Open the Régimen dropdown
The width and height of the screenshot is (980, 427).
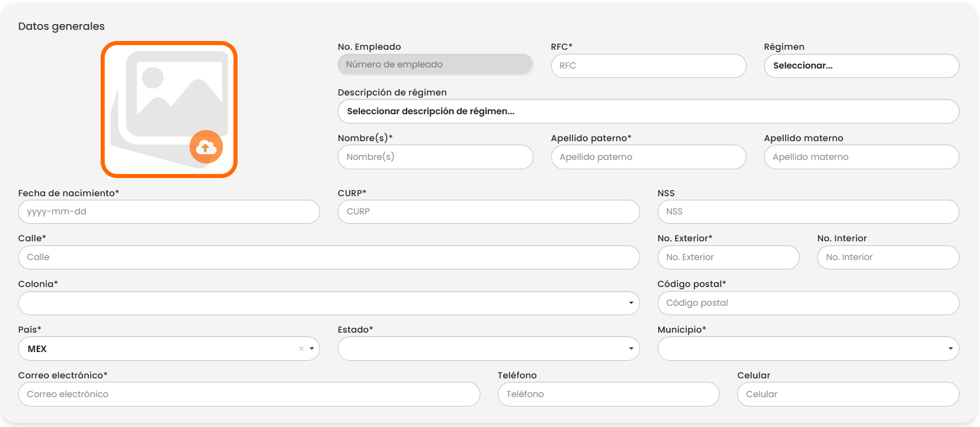861,66
